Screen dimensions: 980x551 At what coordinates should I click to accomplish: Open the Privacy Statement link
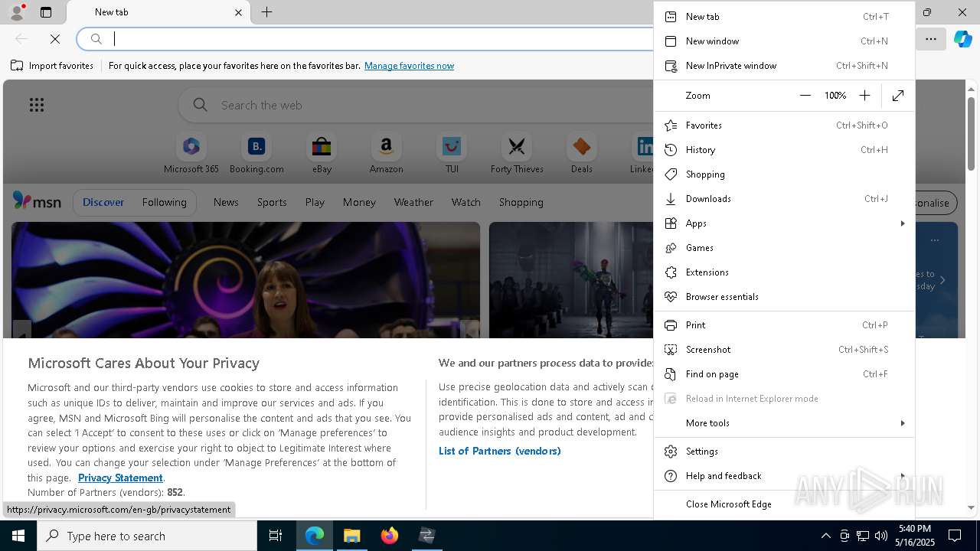click(x=120, y=478)
